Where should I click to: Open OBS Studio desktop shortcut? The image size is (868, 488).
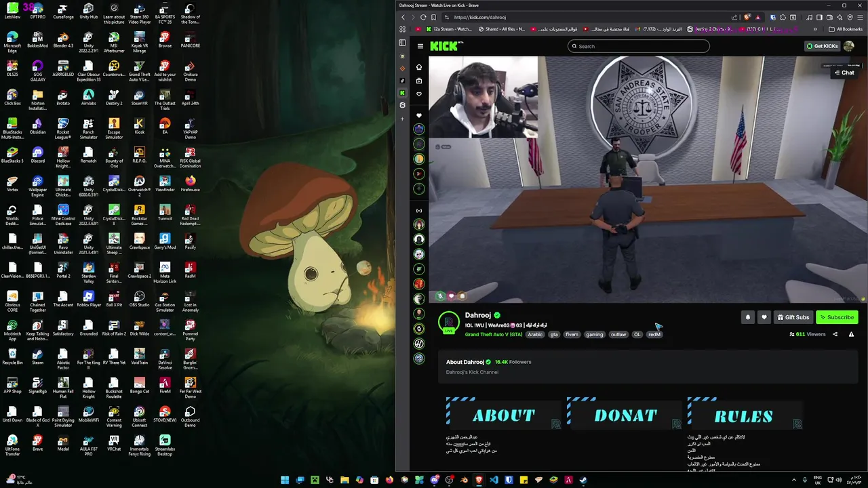point(139,298)
